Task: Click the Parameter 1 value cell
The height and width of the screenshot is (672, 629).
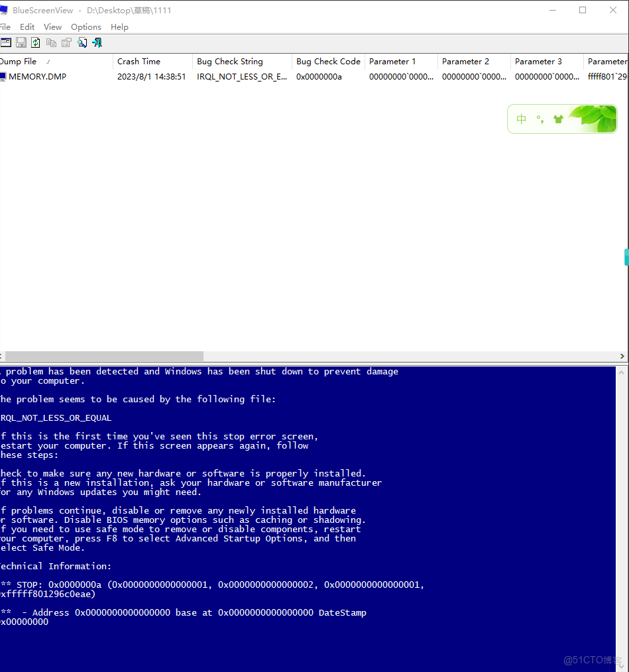Action: click(x=401, y=77)
